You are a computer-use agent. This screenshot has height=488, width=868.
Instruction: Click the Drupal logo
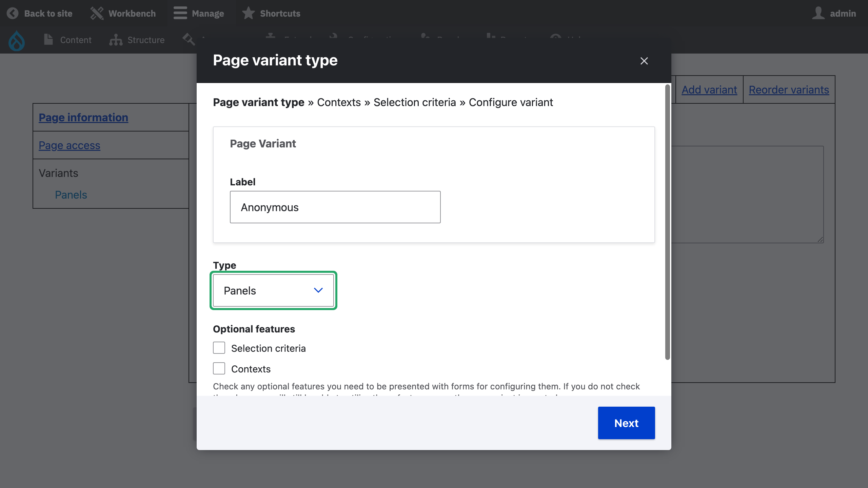[16, 40]
